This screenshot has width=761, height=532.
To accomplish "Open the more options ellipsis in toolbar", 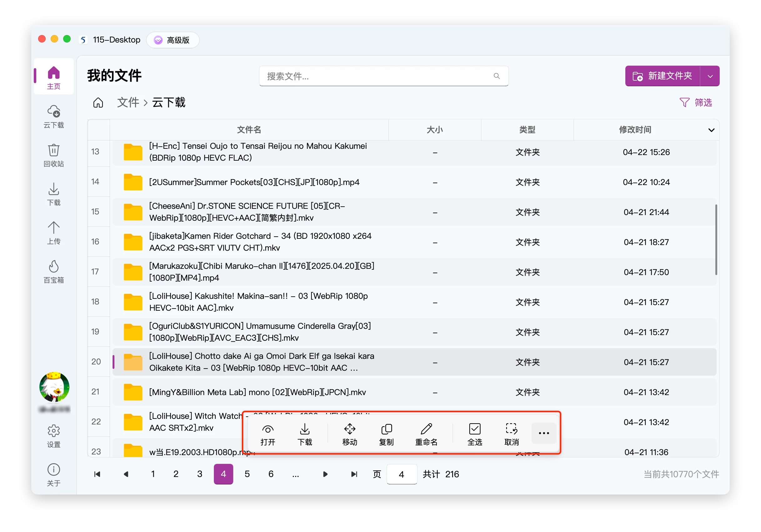I will (x=544, y=433).
